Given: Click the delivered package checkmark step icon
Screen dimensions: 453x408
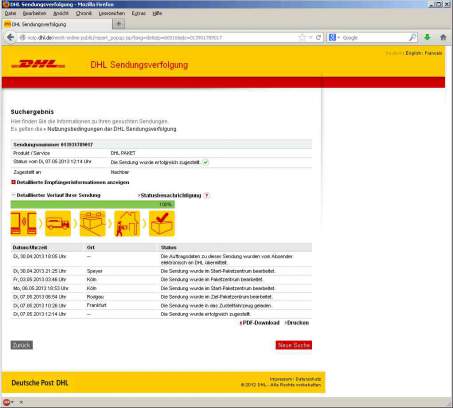Looking at the screenshot, I should click(x=162, y=223).
